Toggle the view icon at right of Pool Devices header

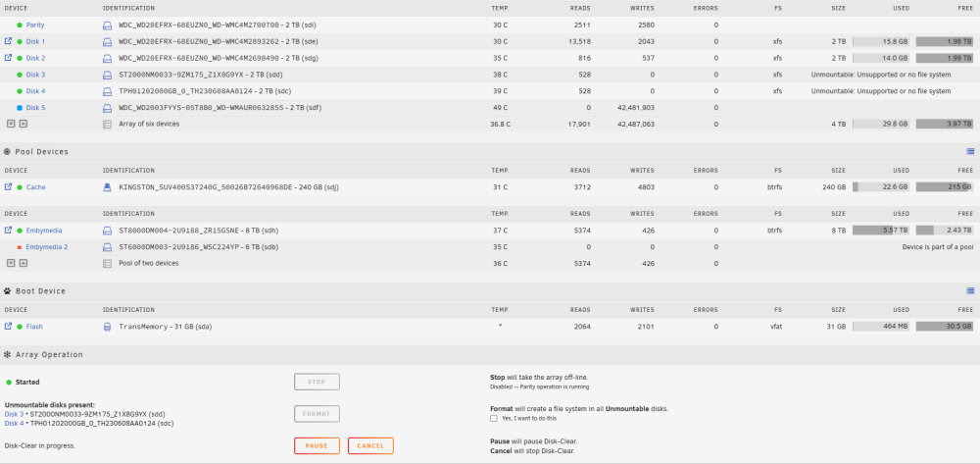pyautogui.click(x=970, y=151)
